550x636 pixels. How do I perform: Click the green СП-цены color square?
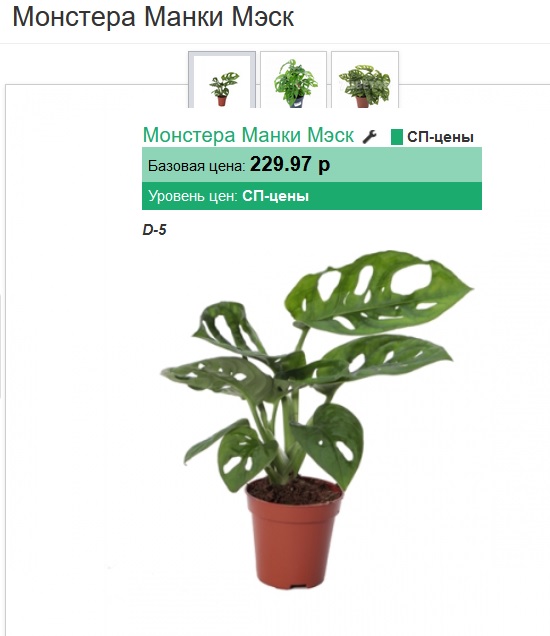pos(397,137)
